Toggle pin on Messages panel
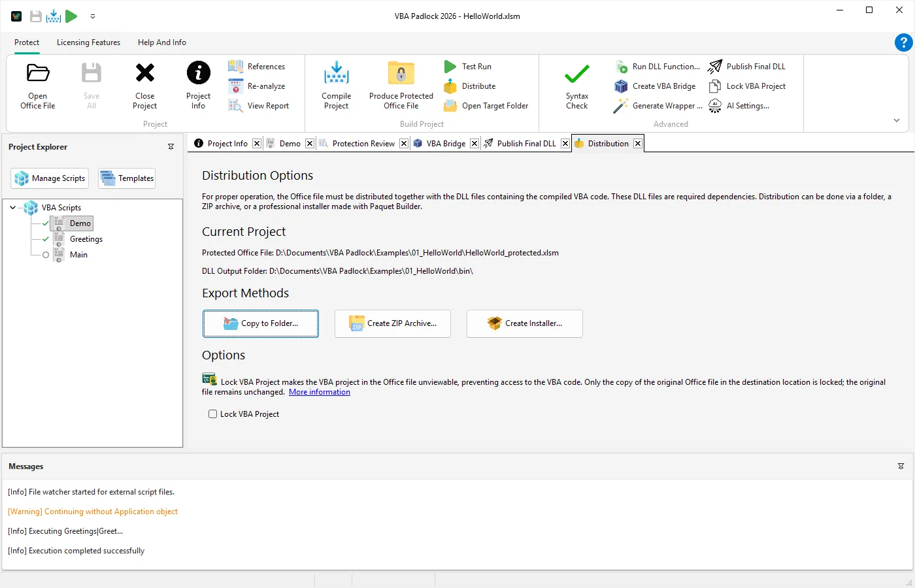This screenshot has width=915, height=588. point(901,466)
